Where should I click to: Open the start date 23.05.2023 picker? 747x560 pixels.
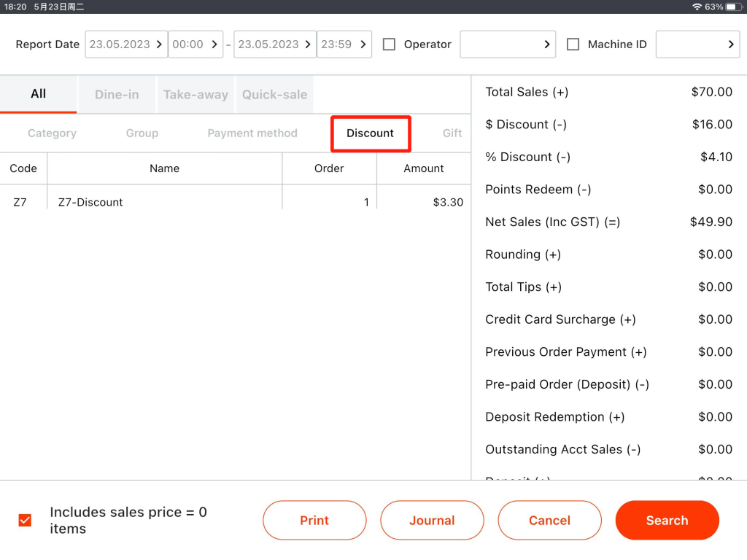point(126,44)
